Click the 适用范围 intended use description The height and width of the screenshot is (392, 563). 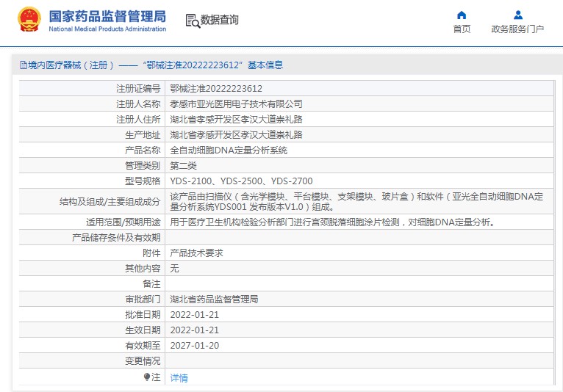click(332, 222)
